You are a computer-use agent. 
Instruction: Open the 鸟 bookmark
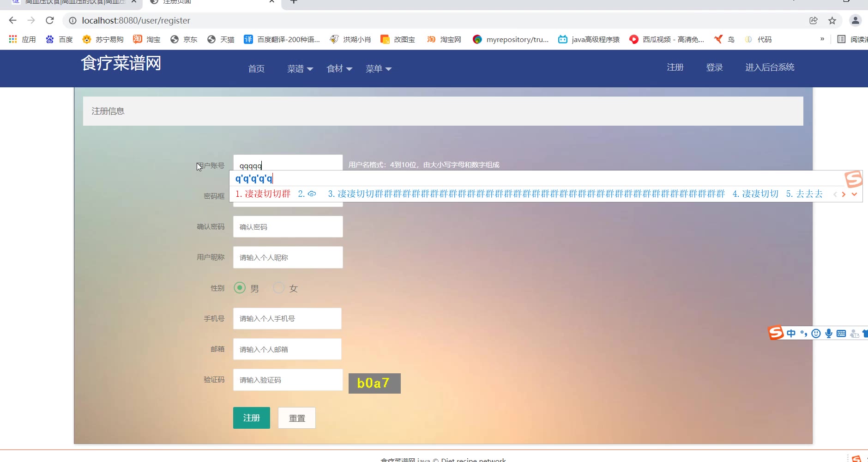click(x=724, y=39)
